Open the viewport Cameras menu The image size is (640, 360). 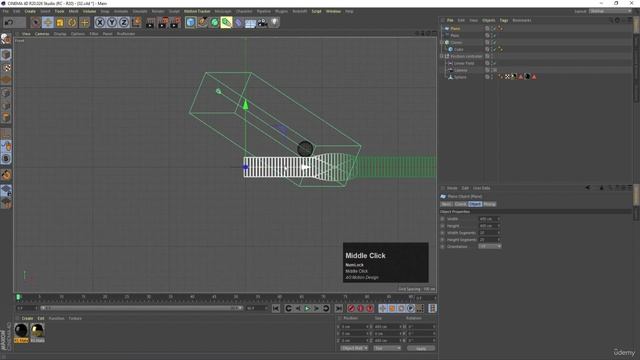pyautogui.click(x=42, y=34)
